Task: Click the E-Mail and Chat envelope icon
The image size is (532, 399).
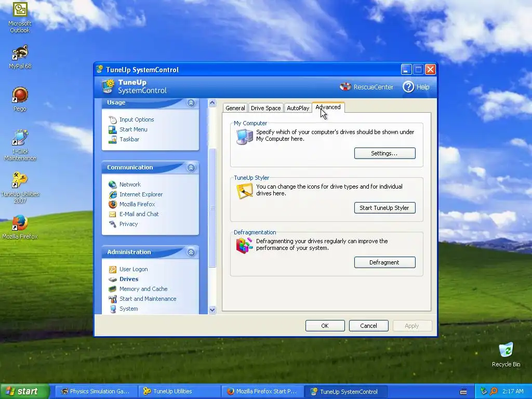Action: [x=113, y=214]
